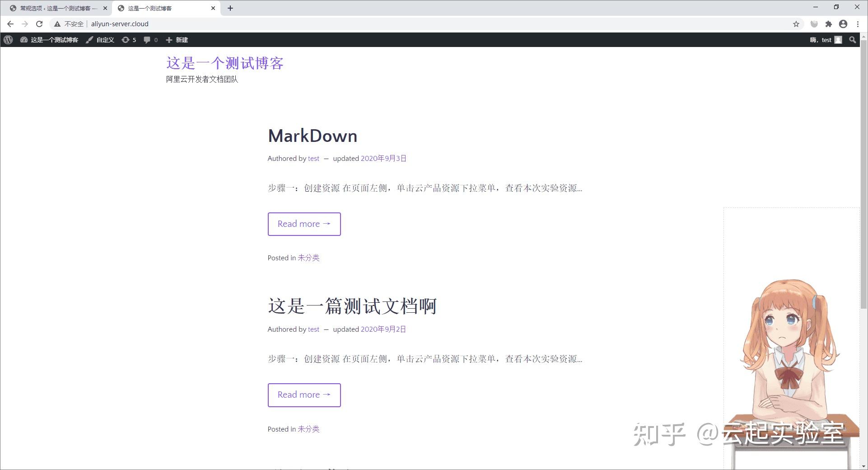This screenshot has width=868, height=470.
Task: Open the 2020年9月2日 date link
Action: (383, 329)
